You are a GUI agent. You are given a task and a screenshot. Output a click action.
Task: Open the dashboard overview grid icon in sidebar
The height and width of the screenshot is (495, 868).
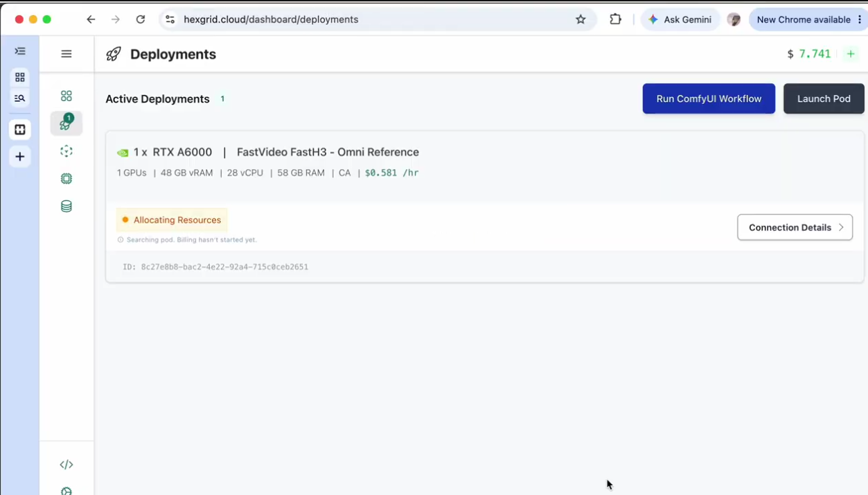(67, 96)
